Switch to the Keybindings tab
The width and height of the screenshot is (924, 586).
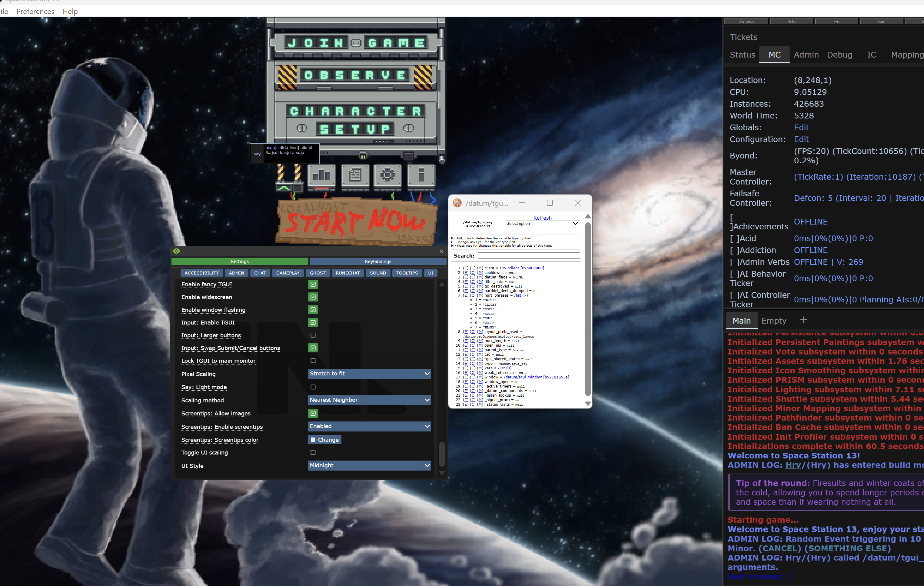click(378, 261)
